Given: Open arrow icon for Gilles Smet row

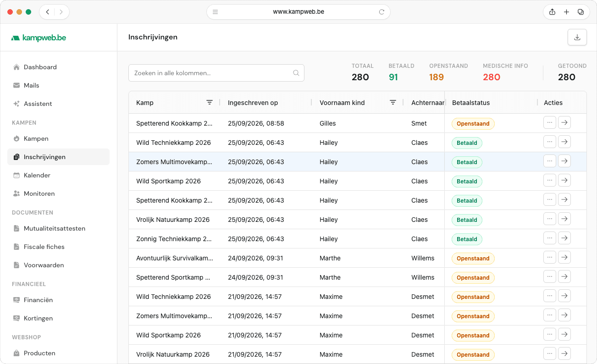Looking at the screenshot, I should click(564, 123).
